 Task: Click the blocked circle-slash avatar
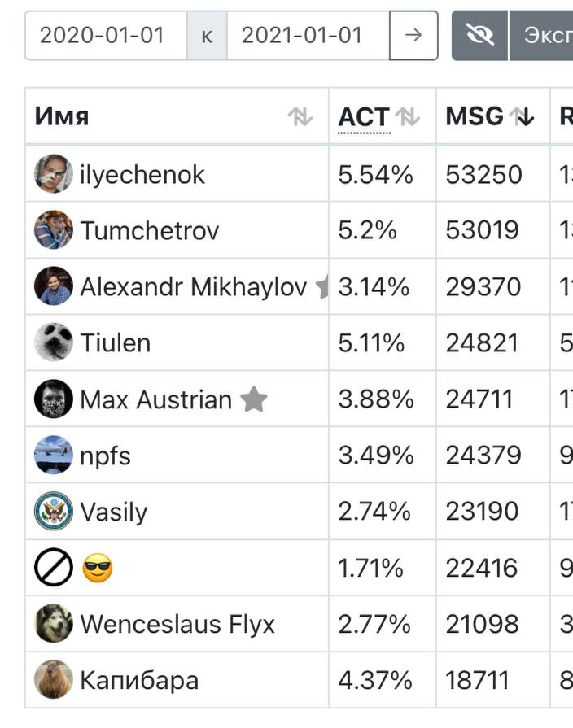click(54, 568)
